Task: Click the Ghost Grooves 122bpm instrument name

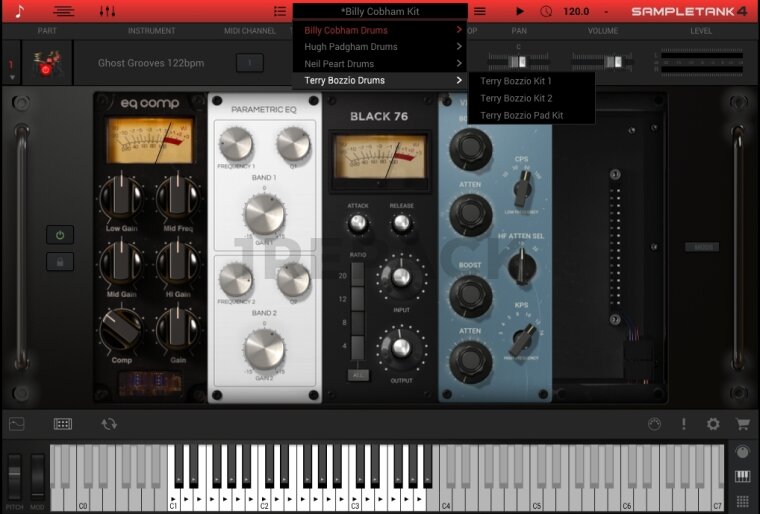Action: pos(151,63)
